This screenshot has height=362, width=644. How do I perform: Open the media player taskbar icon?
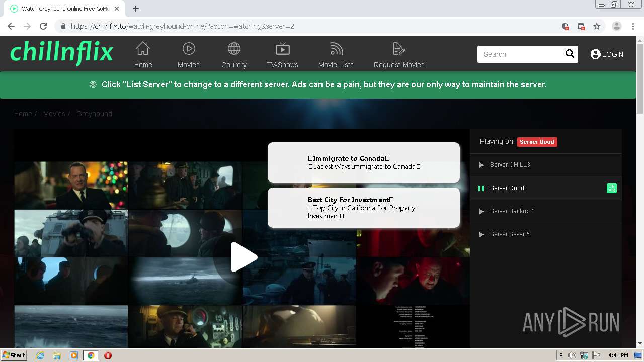point(74,355)
